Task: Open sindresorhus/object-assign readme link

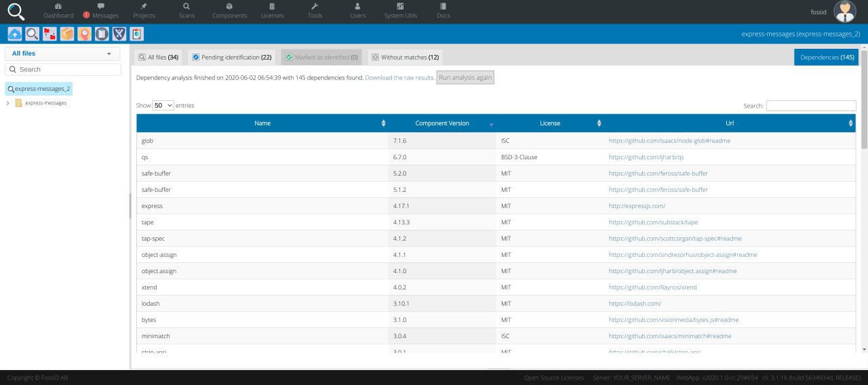Action: pos(683,255)
